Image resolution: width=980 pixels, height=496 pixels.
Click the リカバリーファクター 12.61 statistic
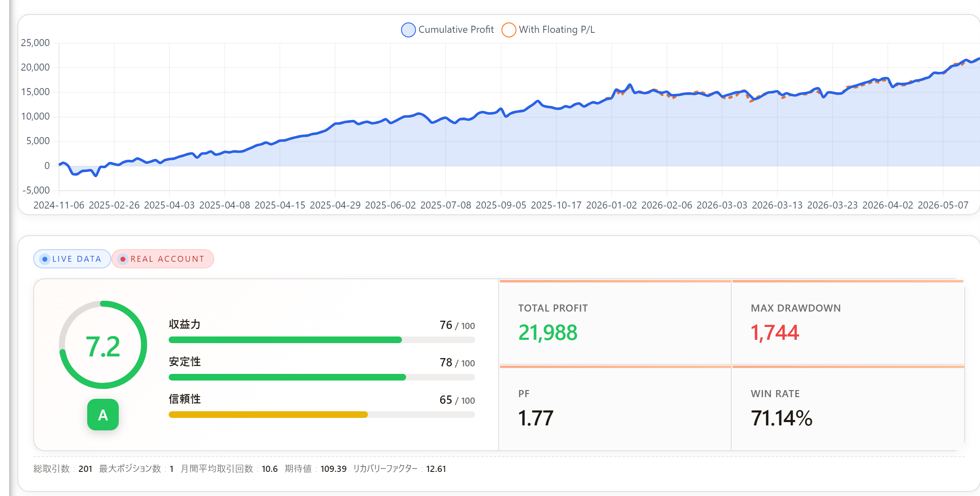tap(399, 469)
